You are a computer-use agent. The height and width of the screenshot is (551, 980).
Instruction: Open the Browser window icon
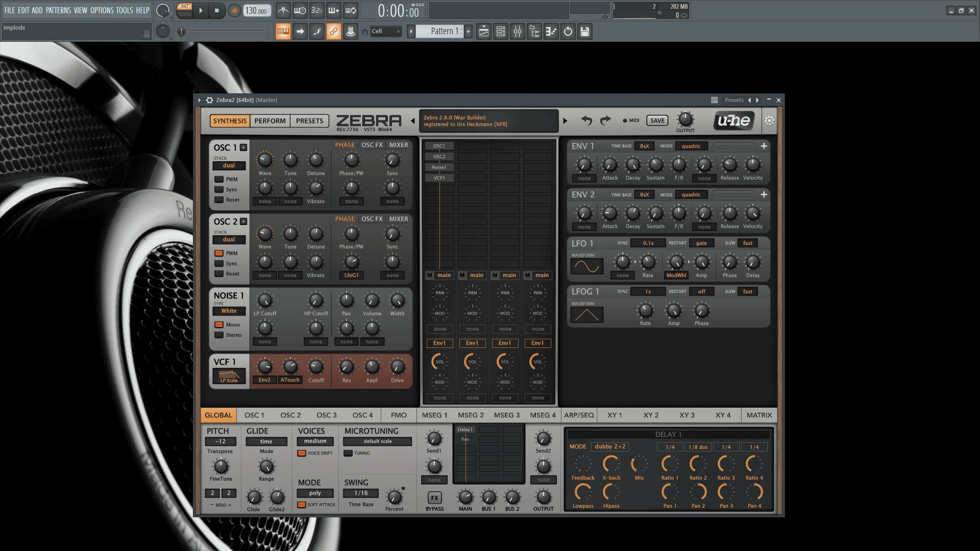click(534, 32)
